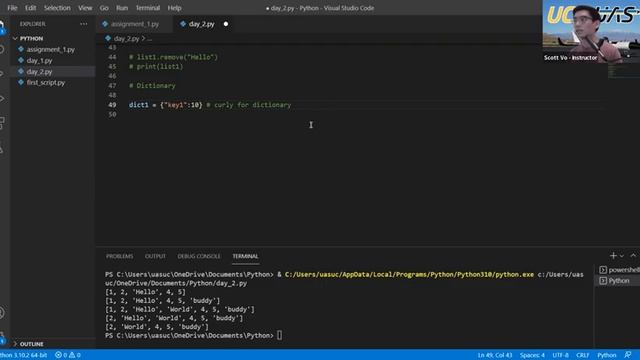Click Python 3.10.2 64-bit interpreter in status bar
The image size is (640, 360).
pyautogui.click(x=24, y=355)
